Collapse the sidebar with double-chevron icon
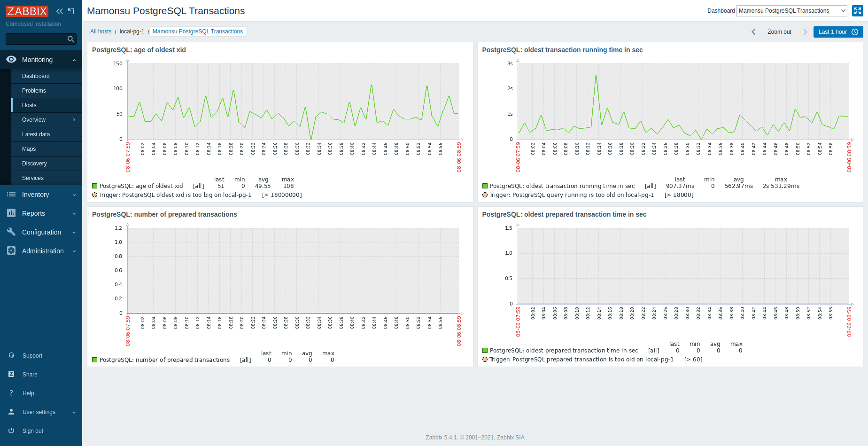 pos(60,11)
